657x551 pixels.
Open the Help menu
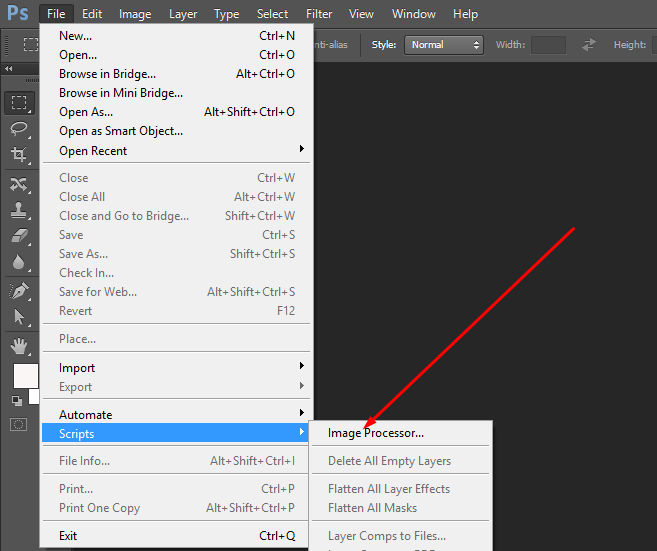(x=465, y=14)
